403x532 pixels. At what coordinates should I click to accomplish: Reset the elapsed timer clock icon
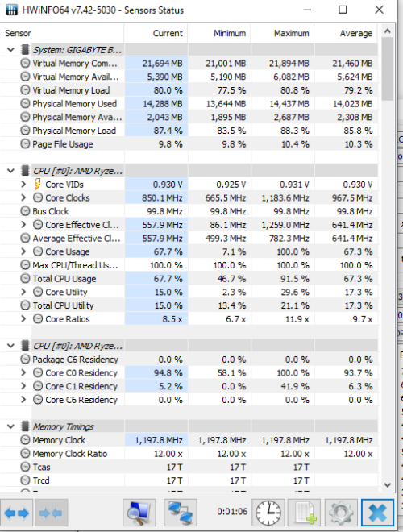[x=268, y=513]
